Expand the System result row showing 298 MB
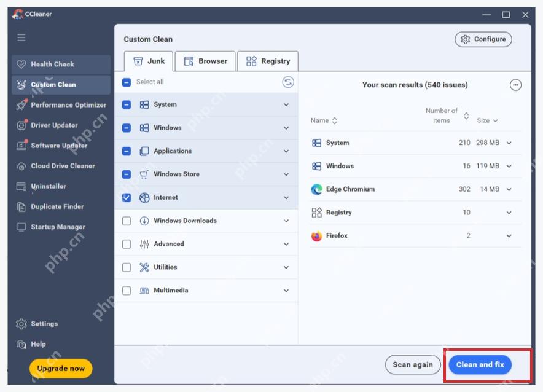 click(x=509, y=143)
